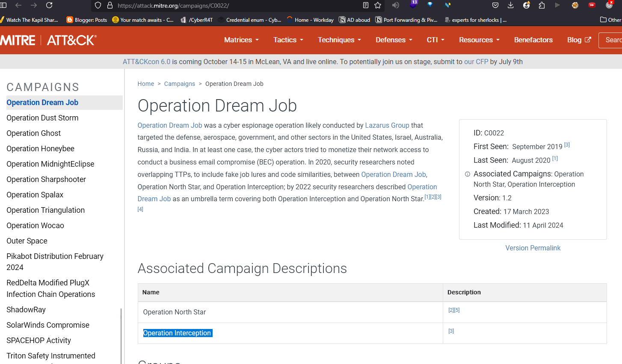View site security padlock info
This screenshot has width=622, height=364.
pos(110,6)
